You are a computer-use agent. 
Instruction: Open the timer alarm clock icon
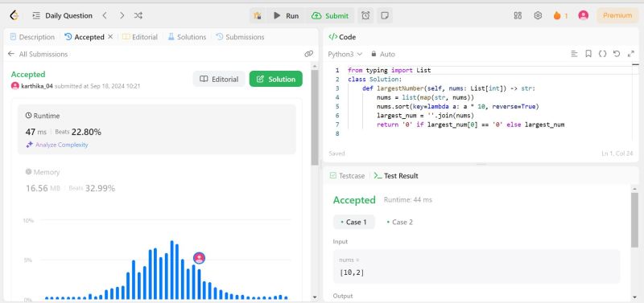click(365, 15)
